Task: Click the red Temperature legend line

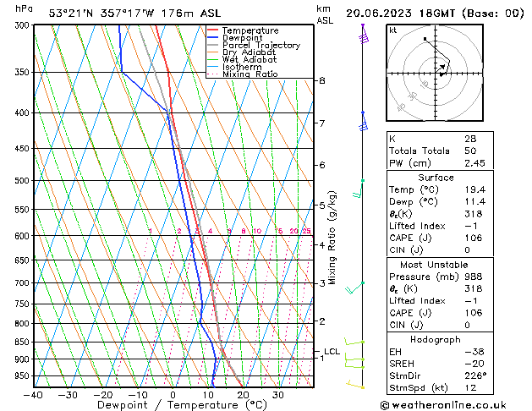Action: 213,30
